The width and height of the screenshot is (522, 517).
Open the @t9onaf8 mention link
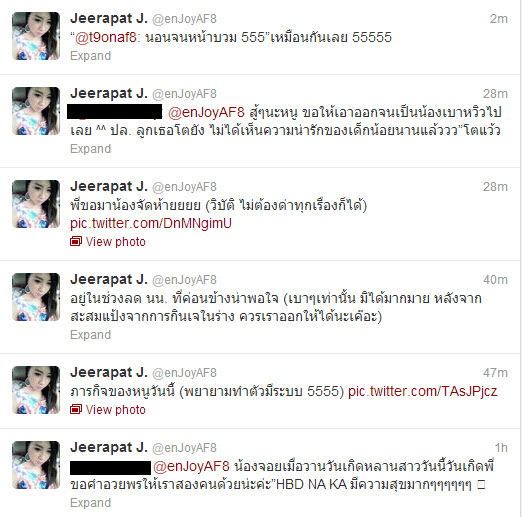click(x=106, y=37)
